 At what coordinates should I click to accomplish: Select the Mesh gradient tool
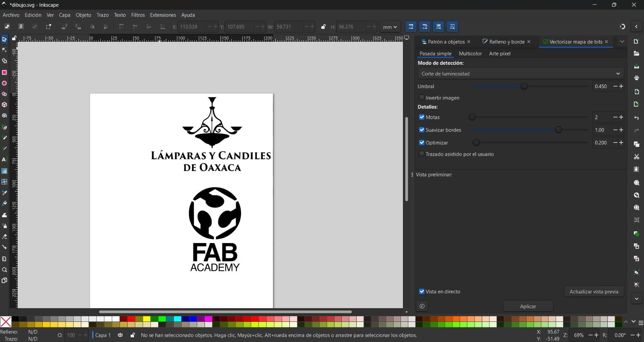coord(4,182)
